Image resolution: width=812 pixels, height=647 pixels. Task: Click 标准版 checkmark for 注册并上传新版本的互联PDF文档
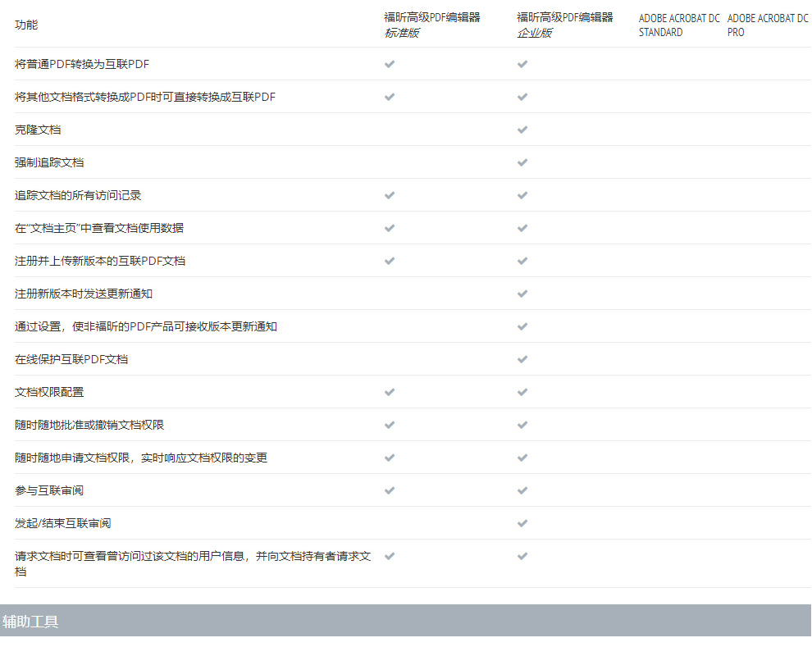tap(390, 261)
